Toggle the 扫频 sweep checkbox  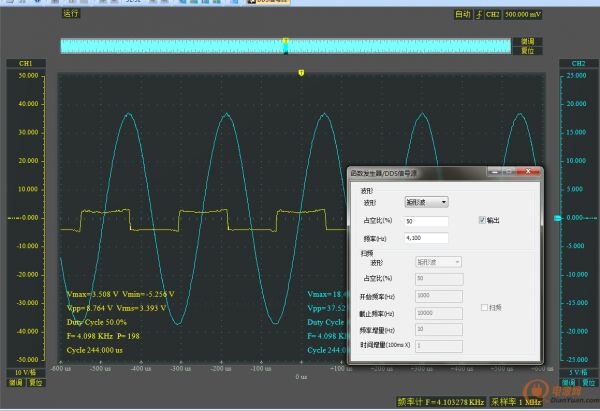[x=485, y=307]
